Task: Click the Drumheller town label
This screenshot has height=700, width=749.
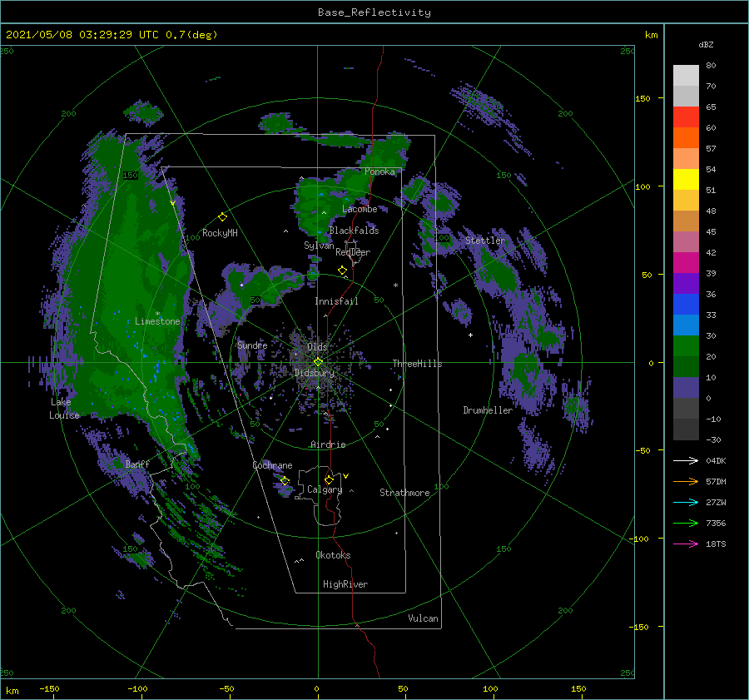Action: coord(488,410)
